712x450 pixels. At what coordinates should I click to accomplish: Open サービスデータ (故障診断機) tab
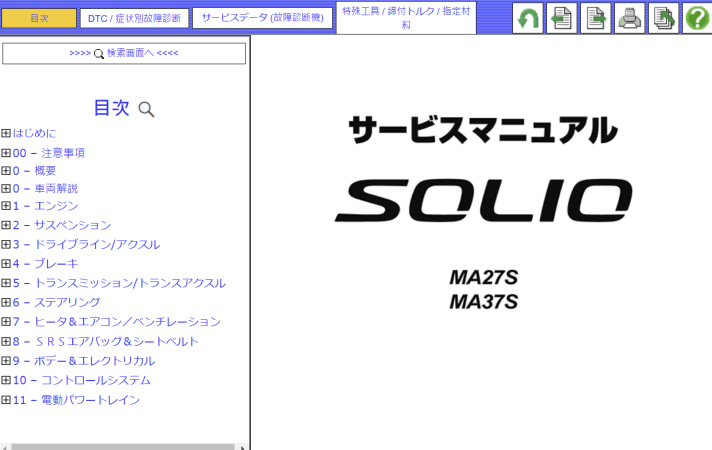tap(262, 18)
